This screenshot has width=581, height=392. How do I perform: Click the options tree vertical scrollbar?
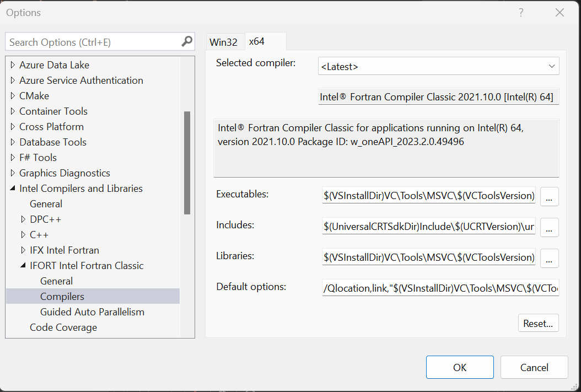(187, 163)
